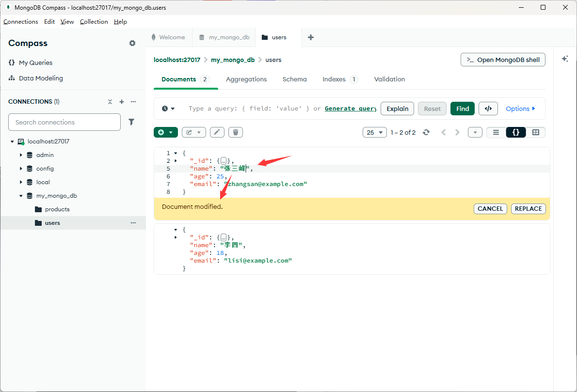
Task: Refresh the documents list
Action: point(426,132)
